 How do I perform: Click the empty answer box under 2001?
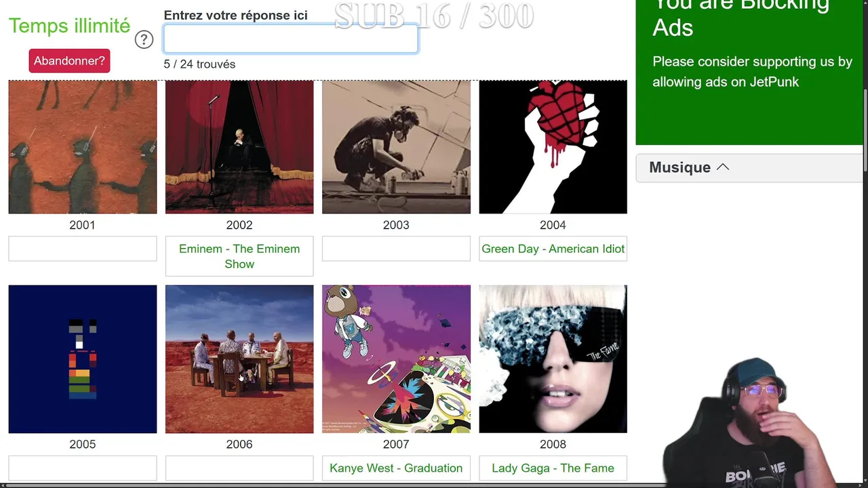(x=83, y=249)
